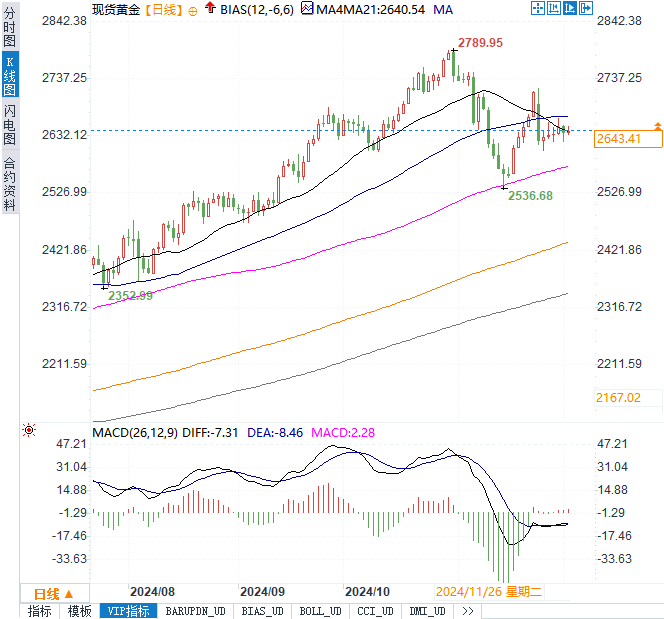Open the 合约资料 side tab

click(x=9, y=183)
